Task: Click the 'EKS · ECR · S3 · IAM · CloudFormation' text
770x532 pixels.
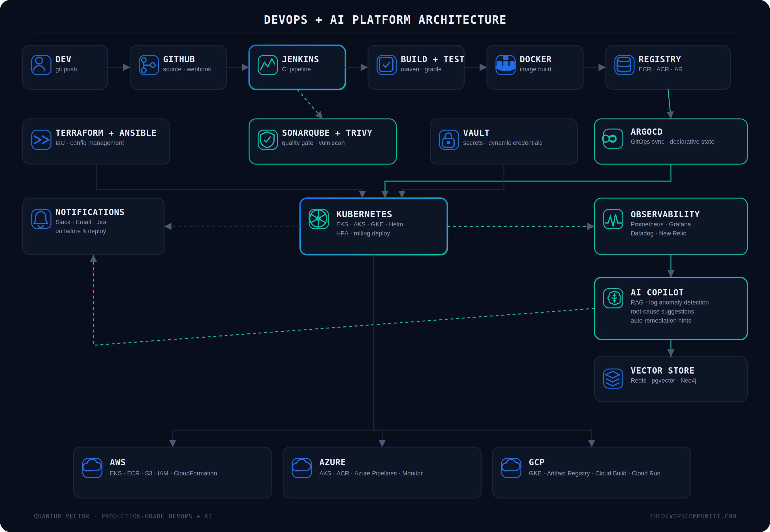Action: 163,473
